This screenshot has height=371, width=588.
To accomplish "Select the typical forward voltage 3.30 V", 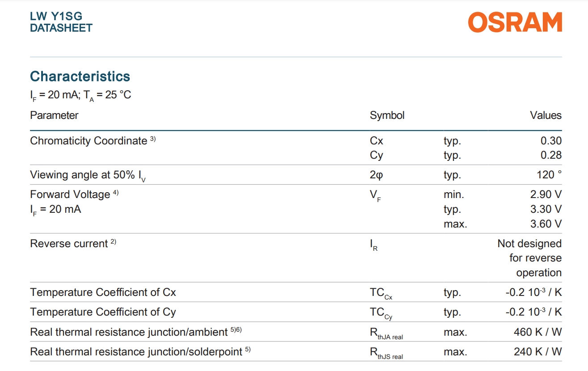I will [546, 209].
